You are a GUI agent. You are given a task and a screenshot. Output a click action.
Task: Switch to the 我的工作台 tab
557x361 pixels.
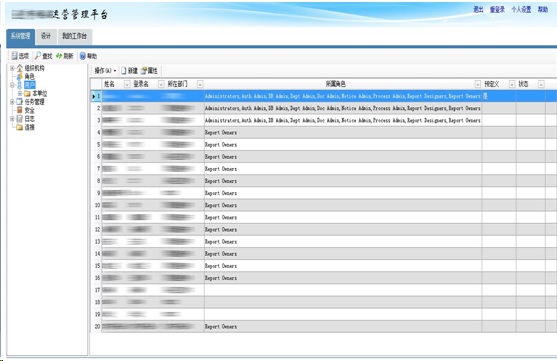(x=74, y=36)
